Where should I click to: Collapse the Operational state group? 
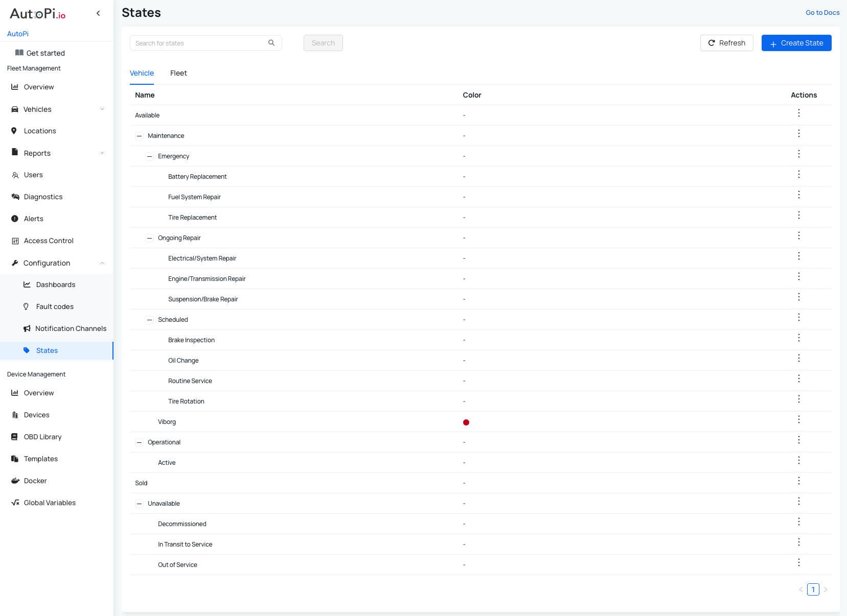pos(139,442)
